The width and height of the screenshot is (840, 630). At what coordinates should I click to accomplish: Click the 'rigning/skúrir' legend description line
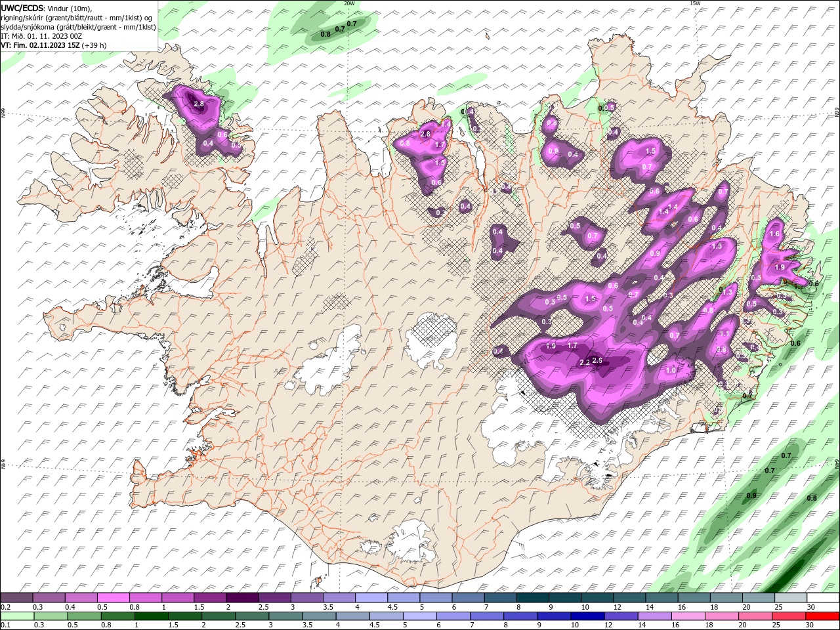click(x=76, y=18)
